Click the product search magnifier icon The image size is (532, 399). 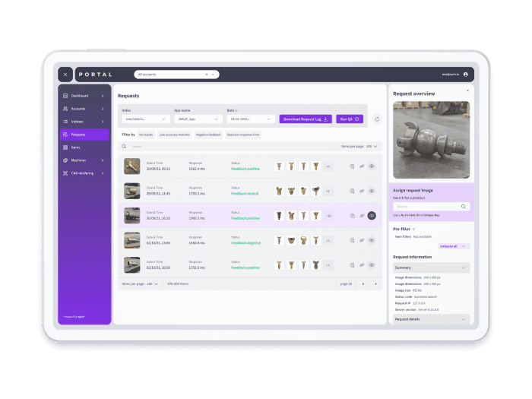464,207
